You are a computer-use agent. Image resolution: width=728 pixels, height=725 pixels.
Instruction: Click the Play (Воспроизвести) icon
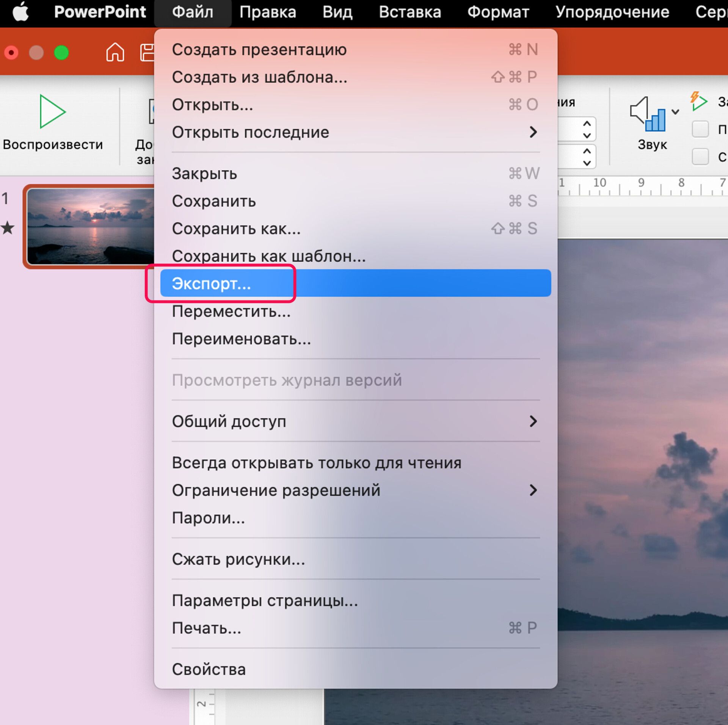pyautogui.click(x=52, y=111)
